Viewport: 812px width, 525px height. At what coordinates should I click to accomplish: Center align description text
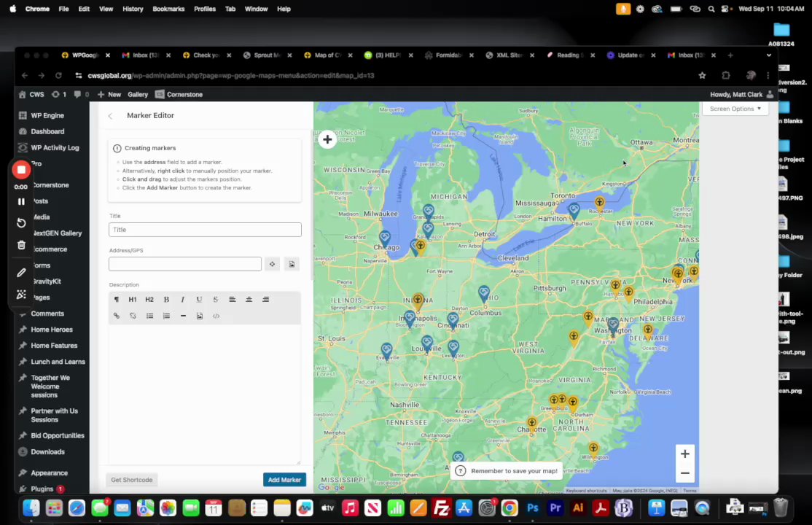click(249, 300)
